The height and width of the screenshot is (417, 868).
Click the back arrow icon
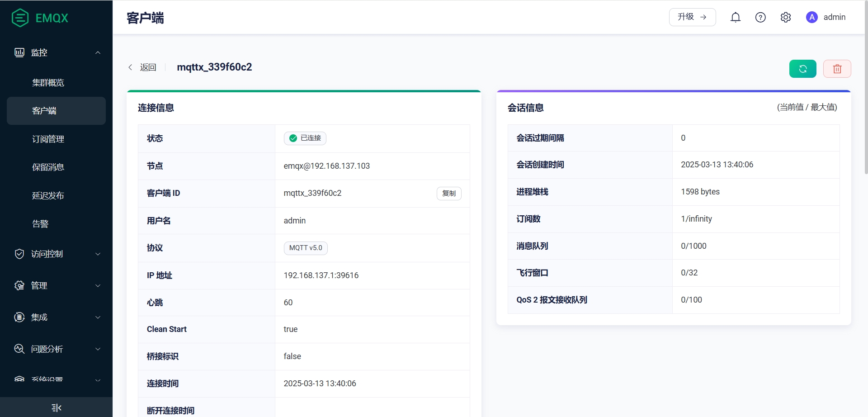click(131, 67)
